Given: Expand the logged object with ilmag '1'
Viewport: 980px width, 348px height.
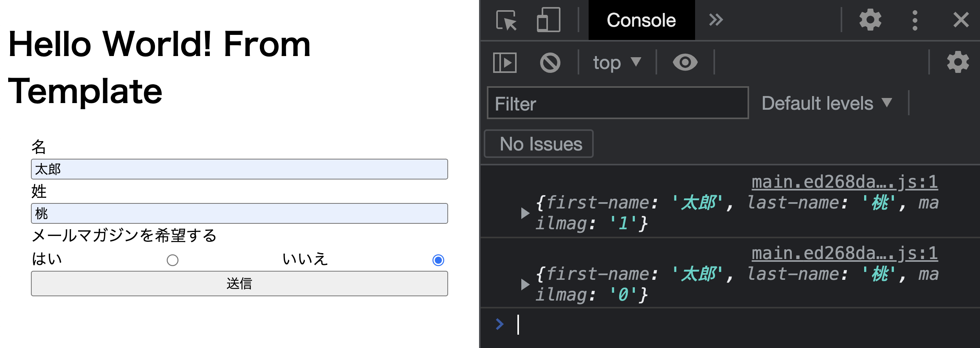Looking at the screenshot, I should (525, 213).
